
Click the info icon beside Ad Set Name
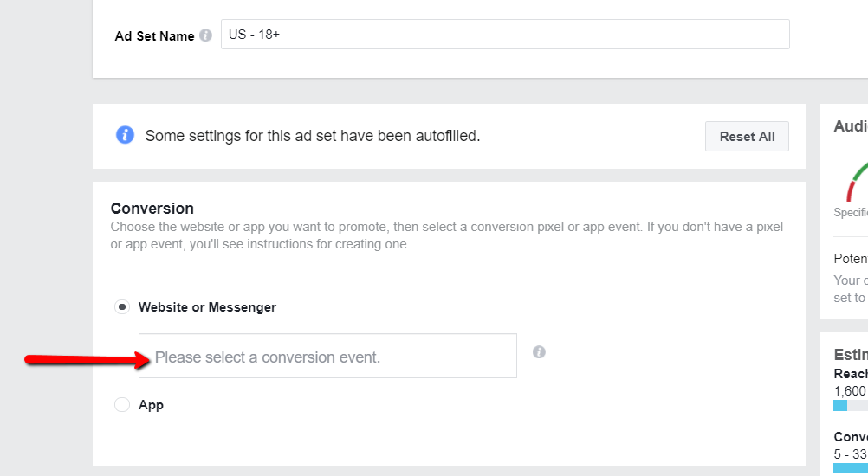(x=205, y=36)
